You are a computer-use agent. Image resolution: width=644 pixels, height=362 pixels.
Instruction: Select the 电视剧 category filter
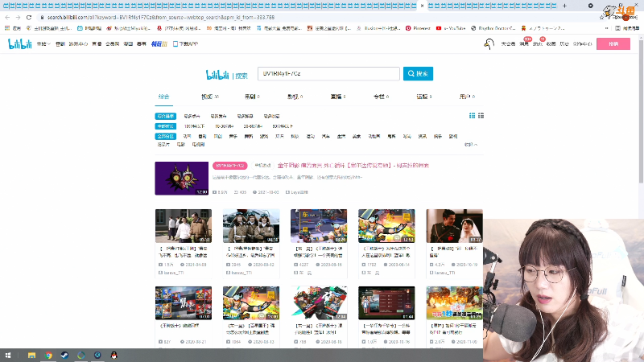[x=198, y=145]
